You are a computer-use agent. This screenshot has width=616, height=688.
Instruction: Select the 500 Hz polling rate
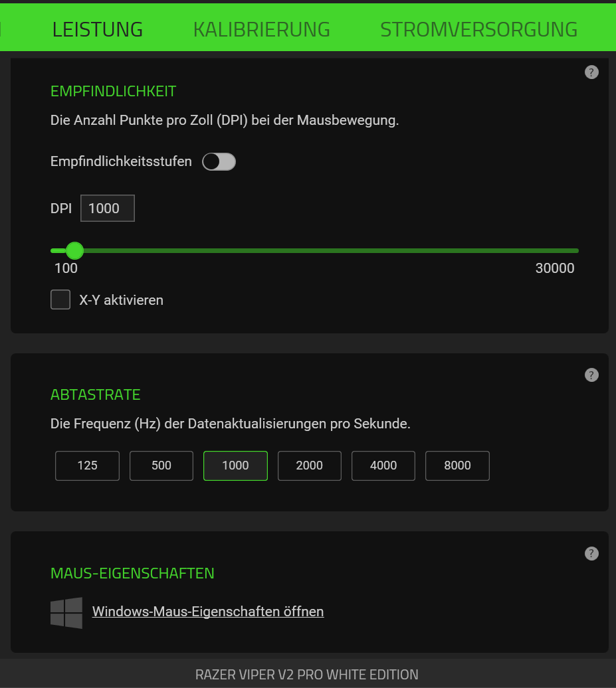tap(161, 466)
